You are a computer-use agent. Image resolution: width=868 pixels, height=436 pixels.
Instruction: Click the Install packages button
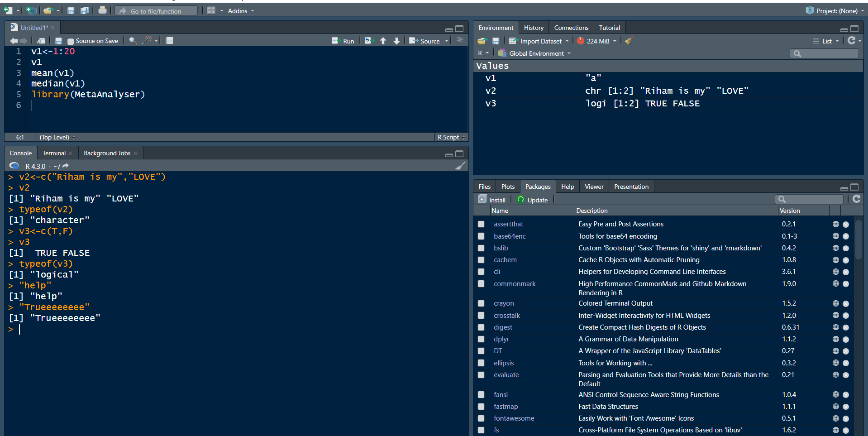tap(492, 200)
